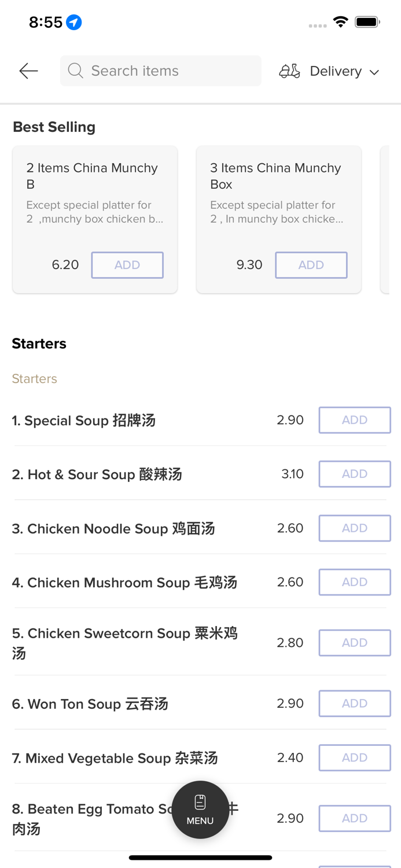This screenshot has height=868, width=401.
Task: Open the Delivery chevron to switch order type
Action: (374, 72)
